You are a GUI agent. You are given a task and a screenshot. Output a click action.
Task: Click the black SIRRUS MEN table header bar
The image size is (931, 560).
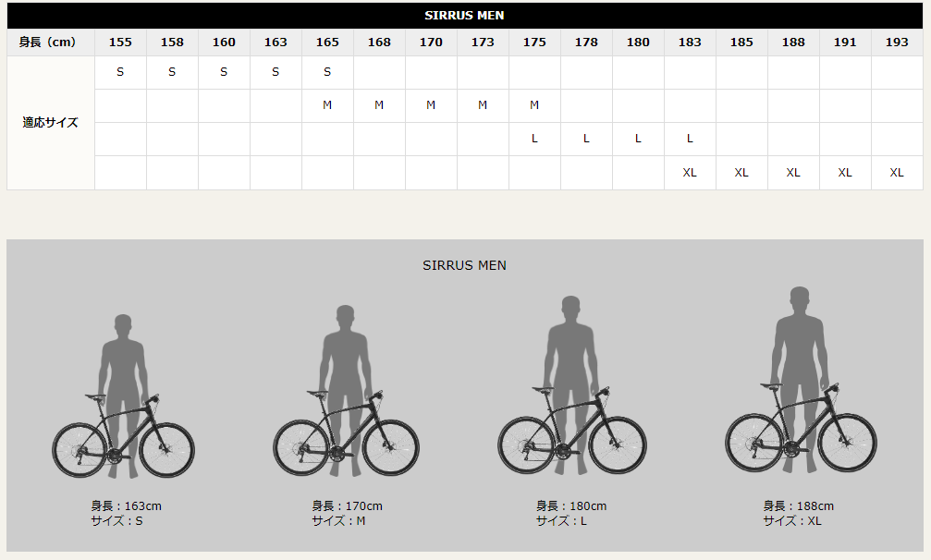464,16
